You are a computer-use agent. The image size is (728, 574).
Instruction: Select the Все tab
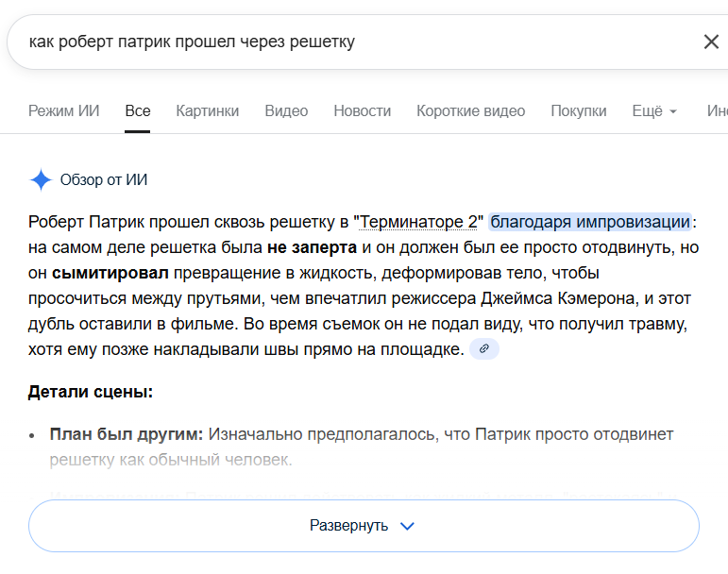(138, 111)
